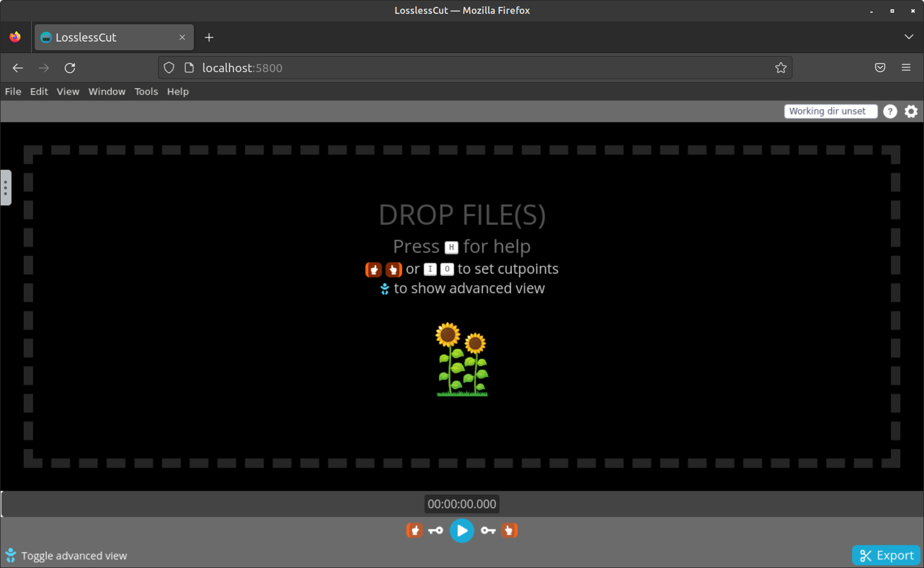Click Working dir unset to choose directory

click(831, 111)
